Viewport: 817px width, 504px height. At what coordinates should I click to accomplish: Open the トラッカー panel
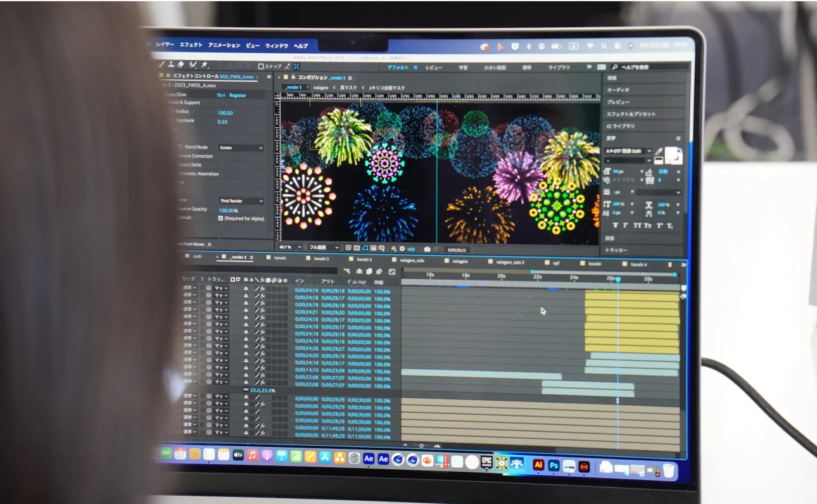pos(616,250)
